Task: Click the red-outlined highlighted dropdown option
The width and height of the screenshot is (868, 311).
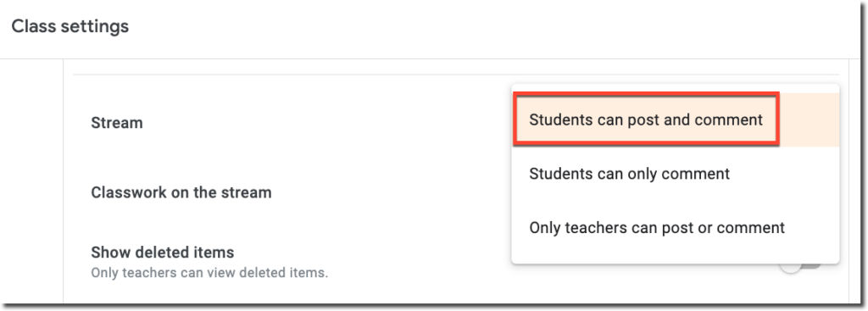Action: point(646,119)
